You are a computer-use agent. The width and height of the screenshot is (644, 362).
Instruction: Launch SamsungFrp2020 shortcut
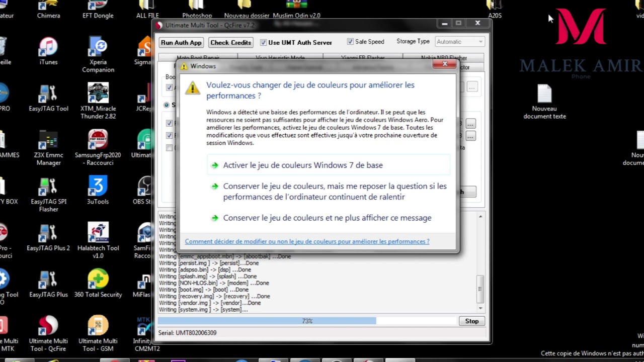(98, 148)
